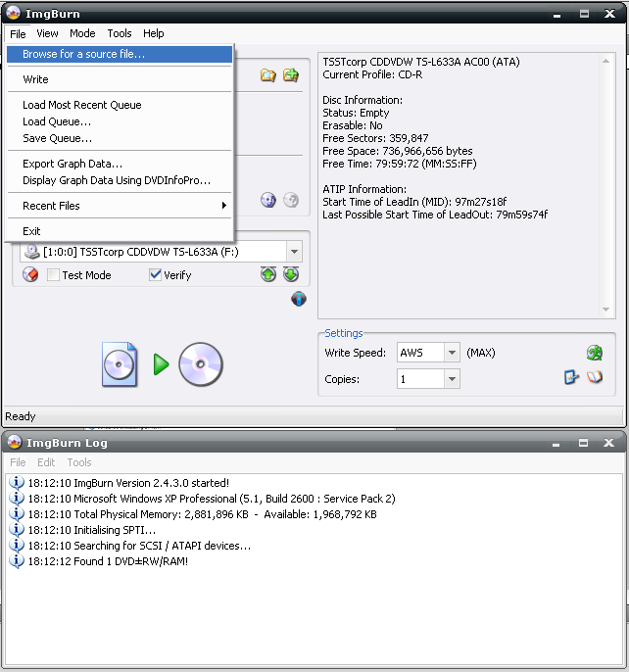
Task: Click the Write Speed AWS field
Action: 420,353
